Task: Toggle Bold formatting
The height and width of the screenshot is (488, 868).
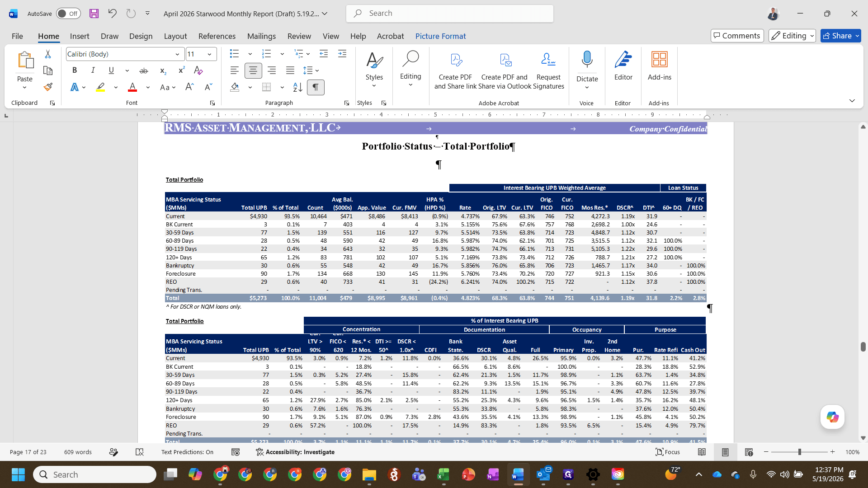Action: [x=75, y=70]
